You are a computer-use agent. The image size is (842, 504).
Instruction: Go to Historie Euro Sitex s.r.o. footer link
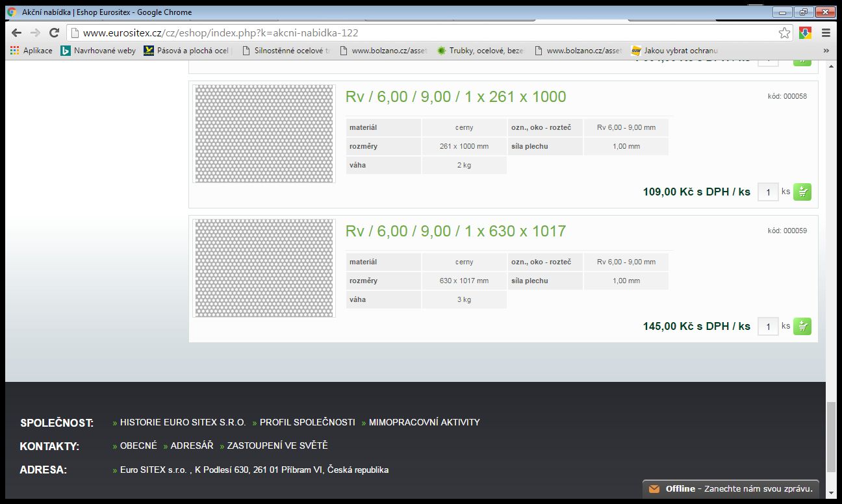pos(183,422)
